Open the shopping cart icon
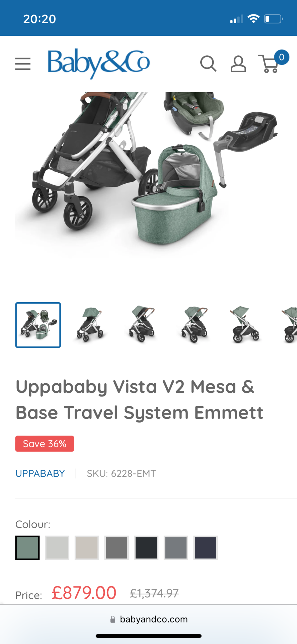 [x=269, y=64]
